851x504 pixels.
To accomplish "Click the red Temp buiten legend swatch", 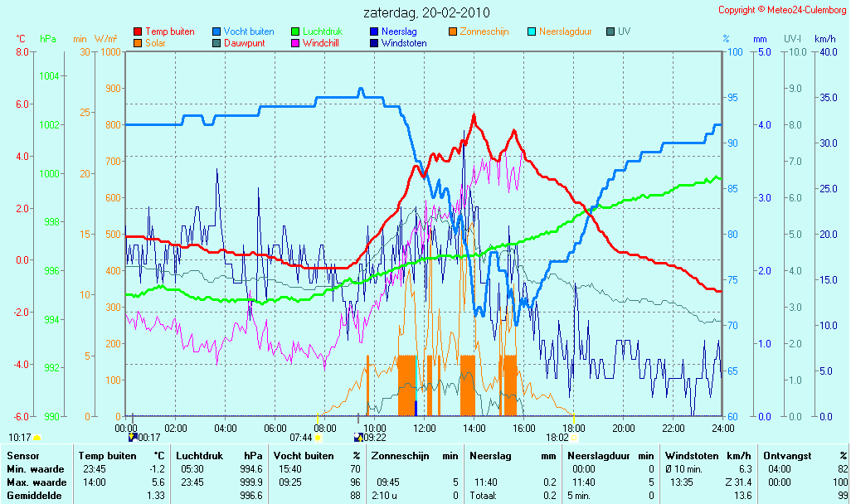I will (x=138, y=32).
